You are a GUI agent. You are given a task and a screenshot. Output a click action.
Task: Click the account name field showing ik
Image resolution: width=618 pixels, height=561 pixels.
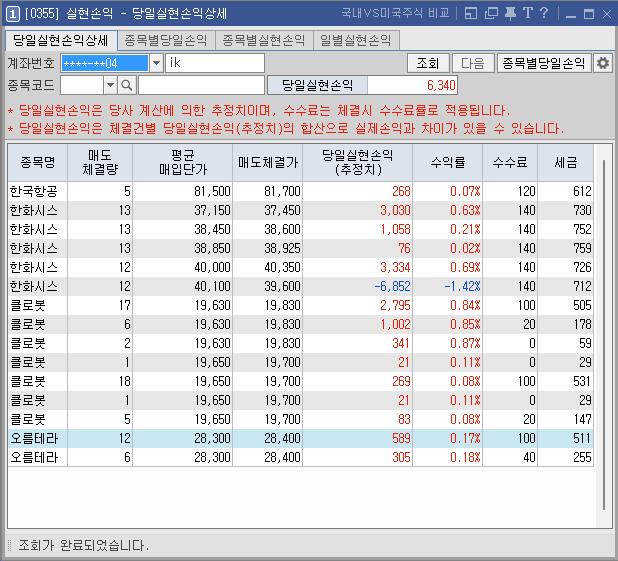(215, 63)
